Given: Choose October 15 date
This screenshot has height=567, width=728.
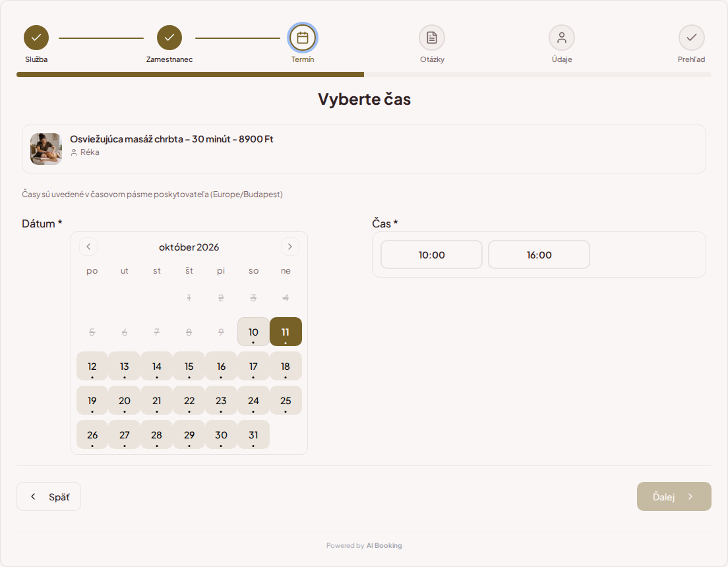Looking at the screenshot, I should tap(189, 367).
